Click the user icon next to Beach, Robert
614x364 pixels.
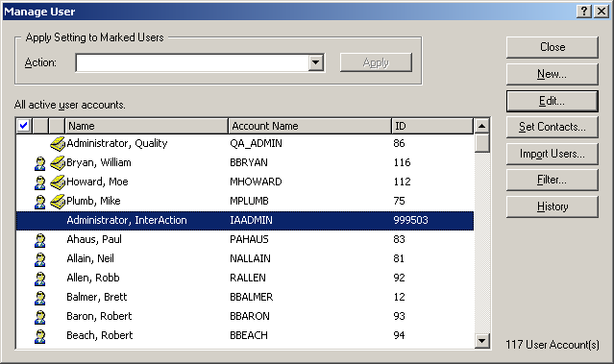(40, 336)
